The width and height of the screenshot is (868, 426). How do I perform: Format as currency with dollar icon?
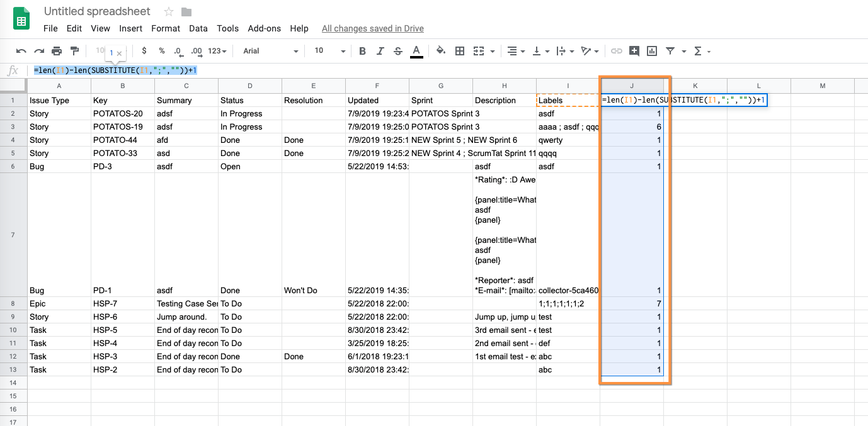point(144,51)
